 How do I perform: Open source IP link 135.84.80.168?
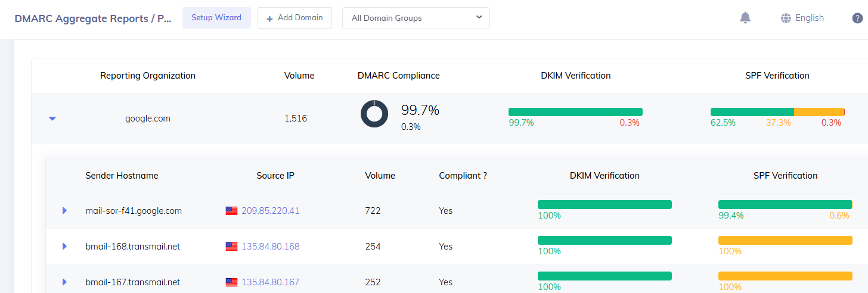[270, 247]
